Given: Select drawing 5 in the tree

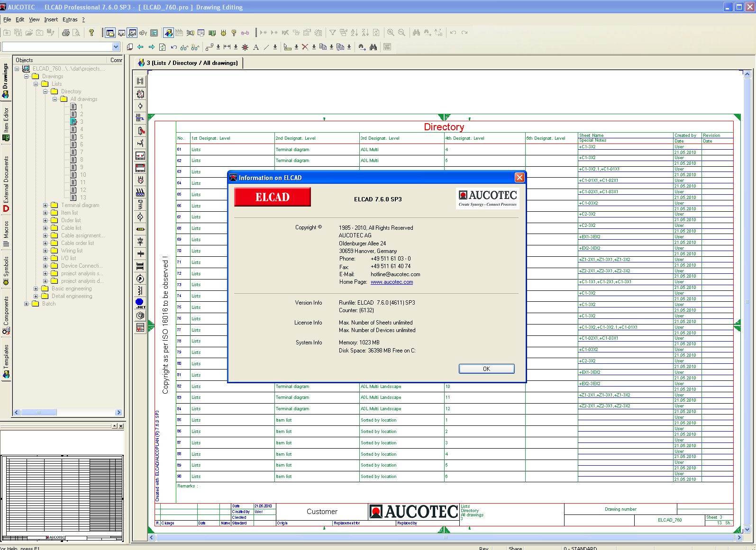Looking at the screenshot, I should (82, 137).
